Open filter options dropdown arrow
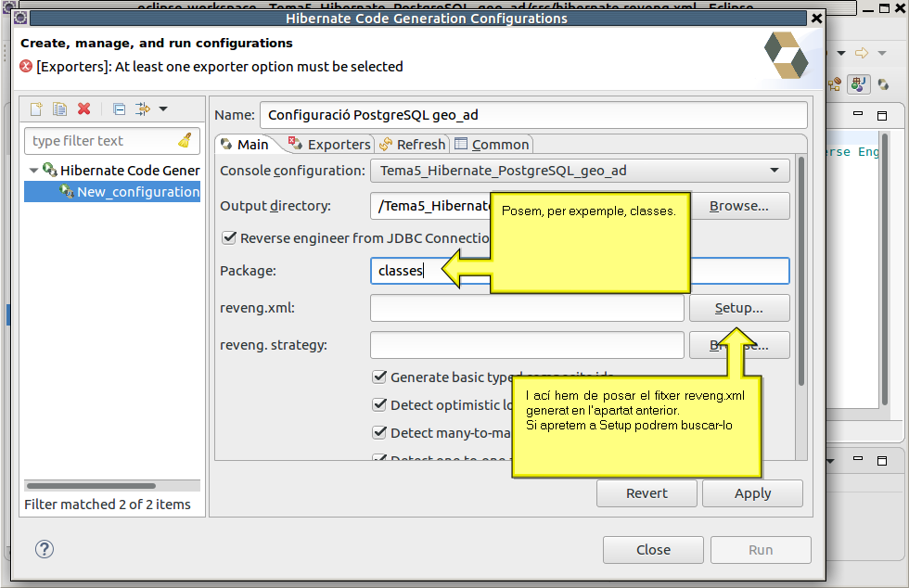This screenshot has width=909, height=588. point(163,109)
